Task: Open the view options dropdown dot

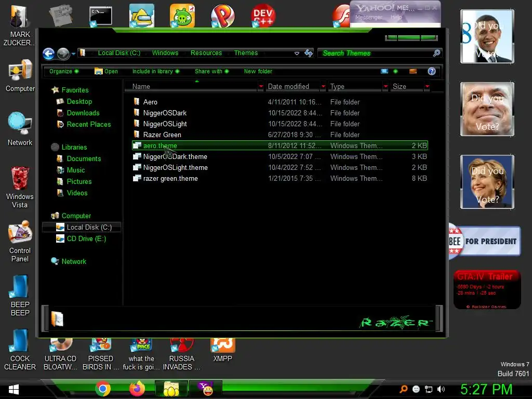Action: coord(395,71)
